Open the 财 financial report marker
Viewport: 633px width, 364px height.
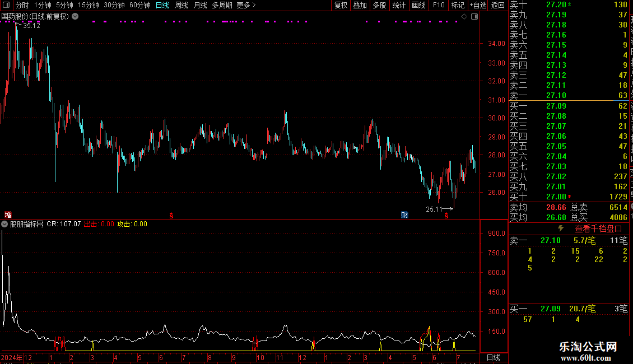pos(404,214)
